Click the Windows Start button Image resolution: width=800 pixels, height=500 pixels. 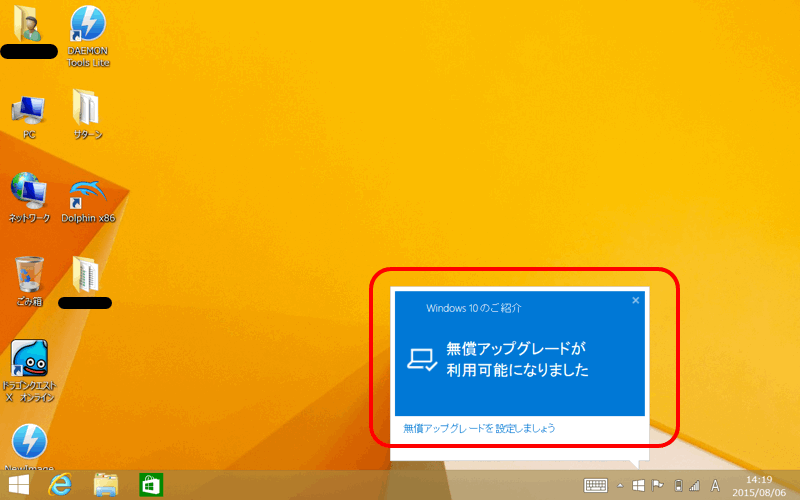[19, 485]
